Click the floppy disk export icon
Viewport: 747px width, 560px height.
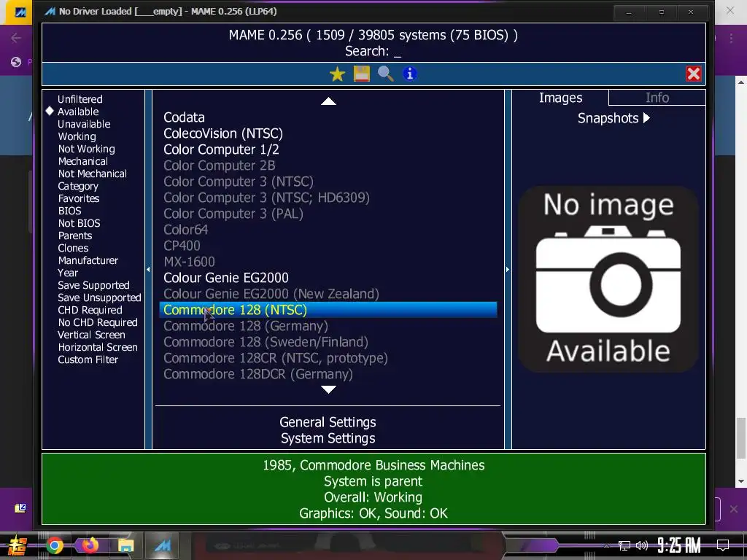(362, 74)
